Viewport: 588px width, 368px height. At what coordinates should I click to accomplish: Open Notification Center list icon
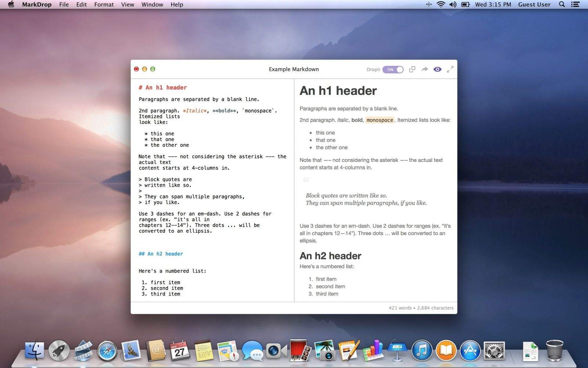575,4
